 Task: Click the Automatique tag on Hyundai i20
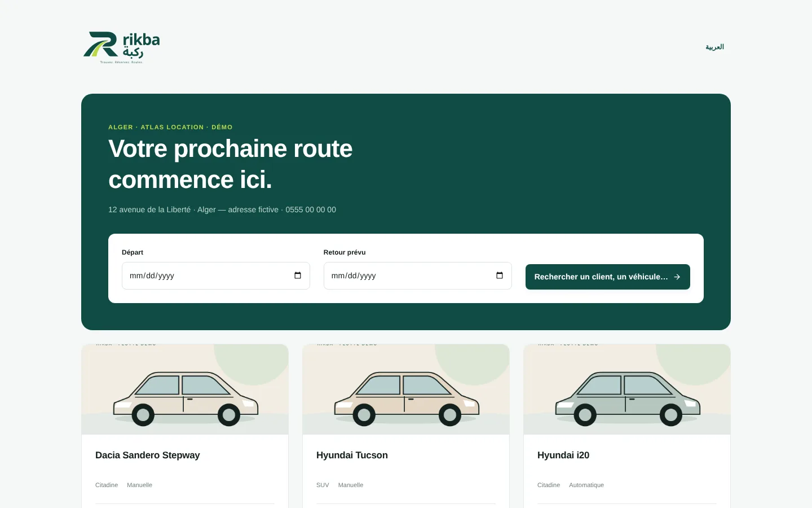[x=586, y=485]
